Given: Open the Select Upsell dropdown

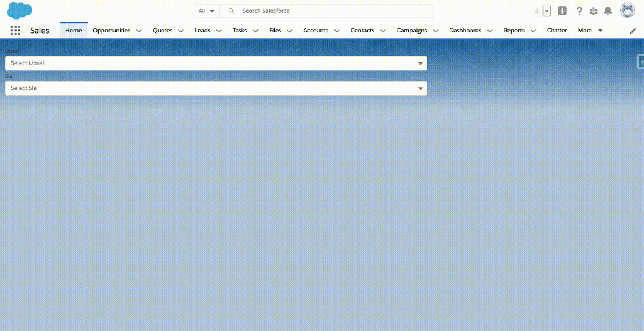Looking at the screenshot, I should click(216, 63).
